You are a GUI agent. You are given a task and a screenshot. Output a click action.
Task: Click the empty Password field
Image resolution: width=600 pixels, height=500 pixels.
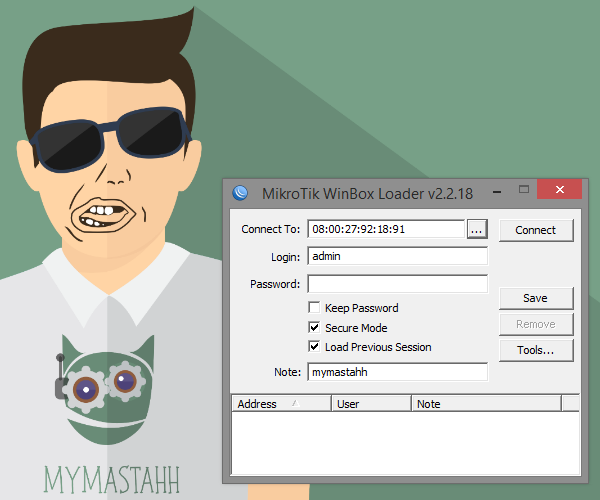[398, 284]
